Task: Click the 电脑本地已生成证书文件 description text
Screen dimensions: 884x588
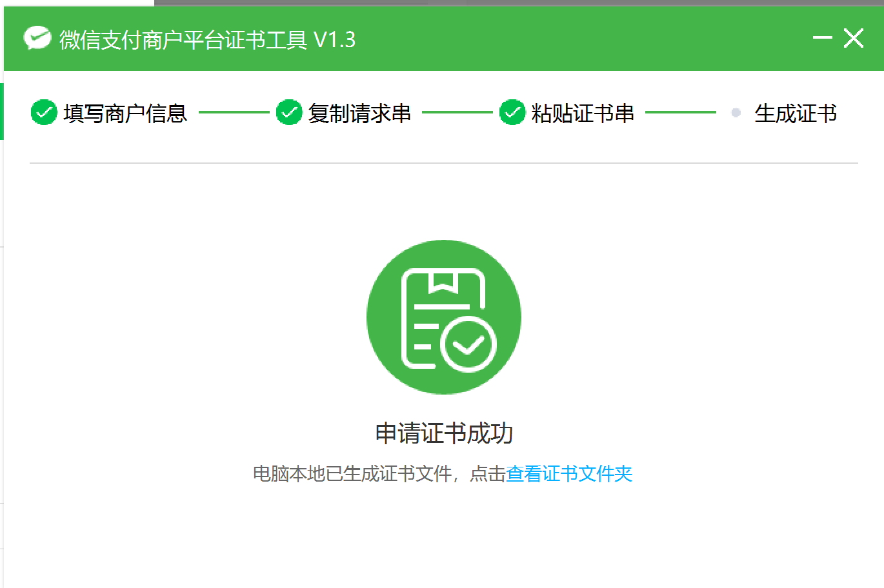Action: coord(352,474)
